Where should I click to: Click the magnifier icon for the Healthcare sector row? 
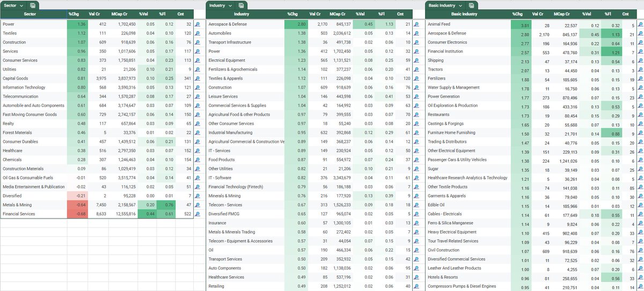click(x=197, y=151)
